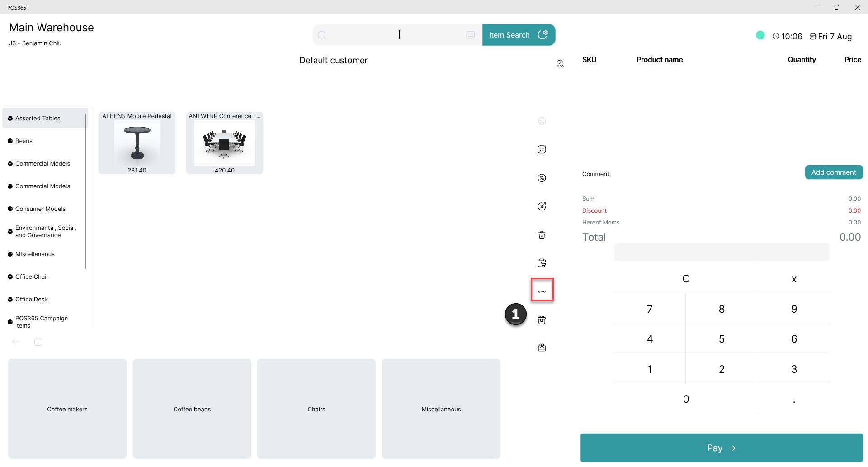868x467 pixels.
Task: Select the Office Chair category
Action: pyautogui.click(x=44, y=276)
